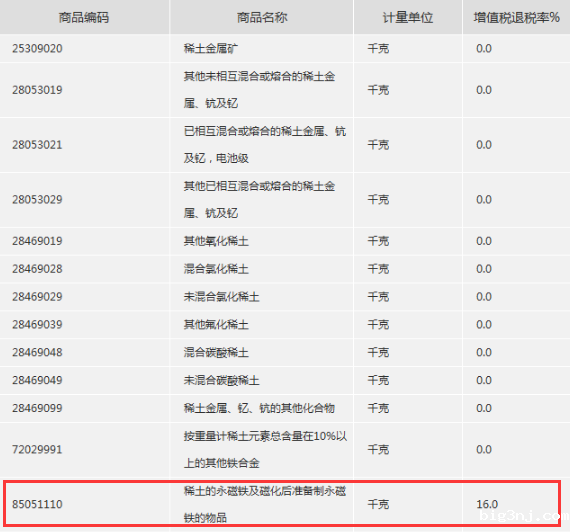Click 千克 in the 28053019 row
570x532 pixels.
[378, 90]
